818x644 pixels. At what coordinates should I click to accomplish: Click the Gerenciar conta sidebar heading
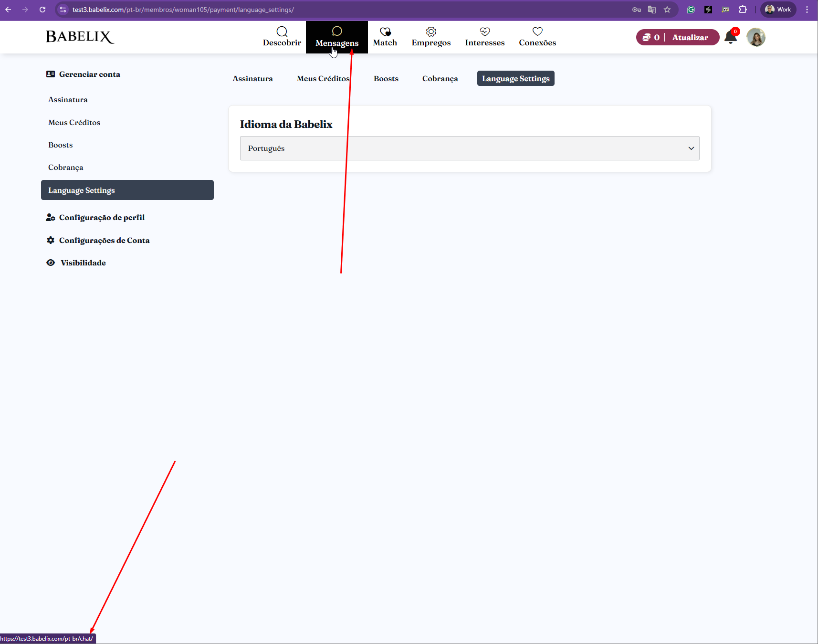click(84, 74)
